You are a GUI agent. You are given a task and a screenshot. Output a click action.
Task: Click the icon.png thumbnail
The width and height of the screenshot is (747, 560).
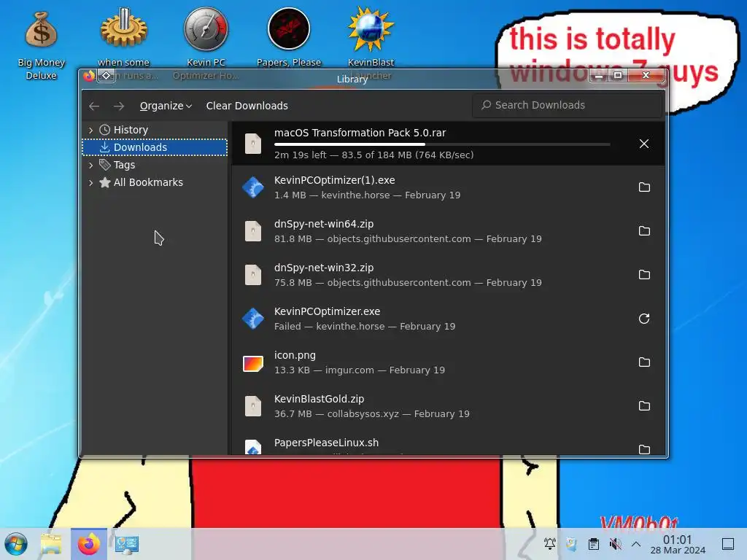pos(253,364)
